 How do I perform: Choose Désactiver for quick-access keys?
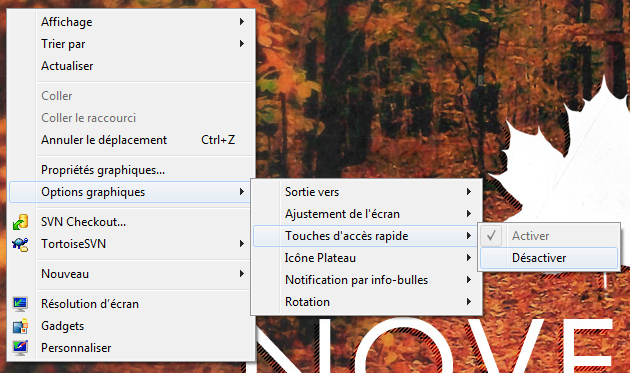[549, 258]
